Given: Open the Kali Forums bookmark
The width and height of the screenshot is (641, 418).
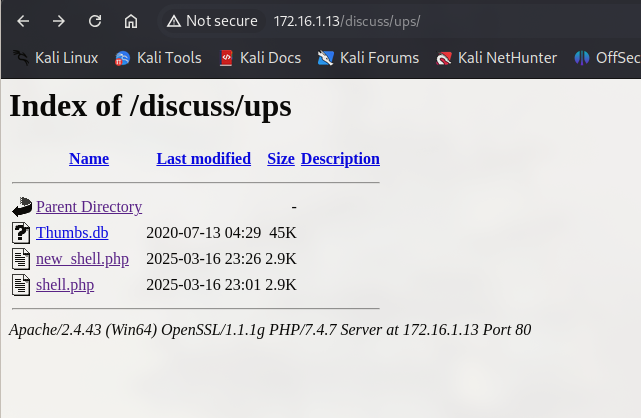Looking at the screenshot, I should click(368, 58).
